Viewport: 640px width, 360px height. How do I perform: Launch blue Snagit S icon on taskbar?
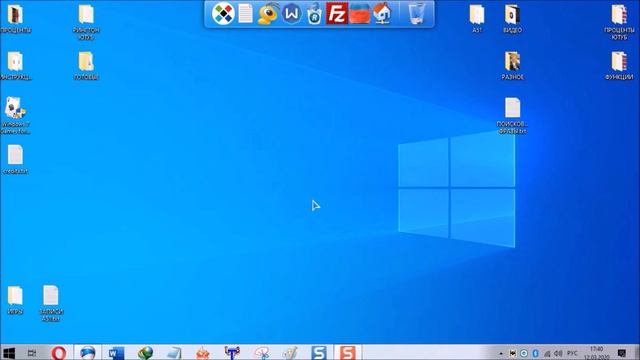pos(319,353)
